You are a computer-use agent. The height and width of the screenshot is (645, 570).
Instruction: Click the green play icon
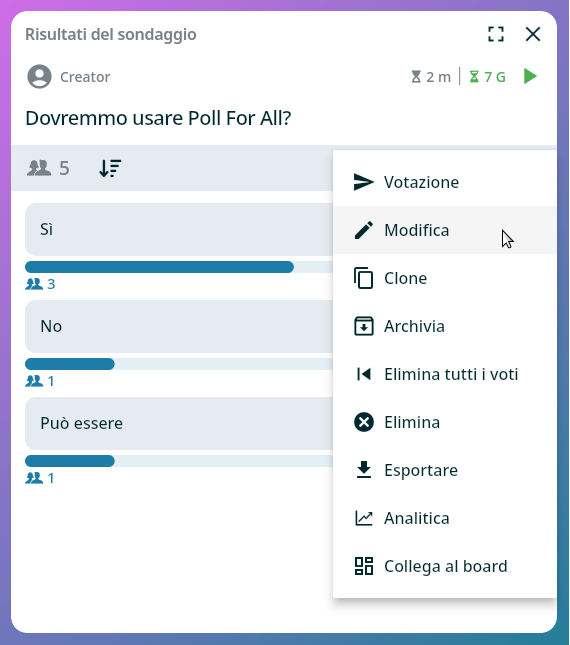[530, 77]
